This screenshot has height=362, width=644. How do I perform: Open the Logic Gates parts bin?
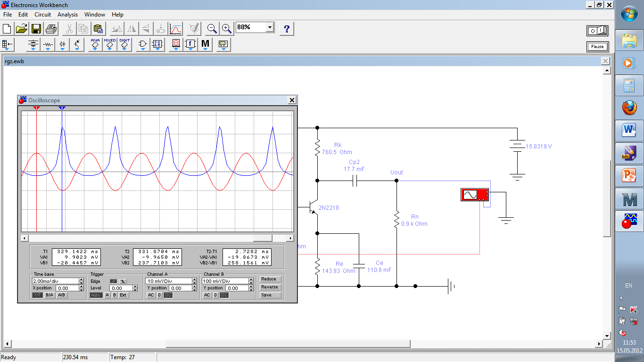click(143, 45)
